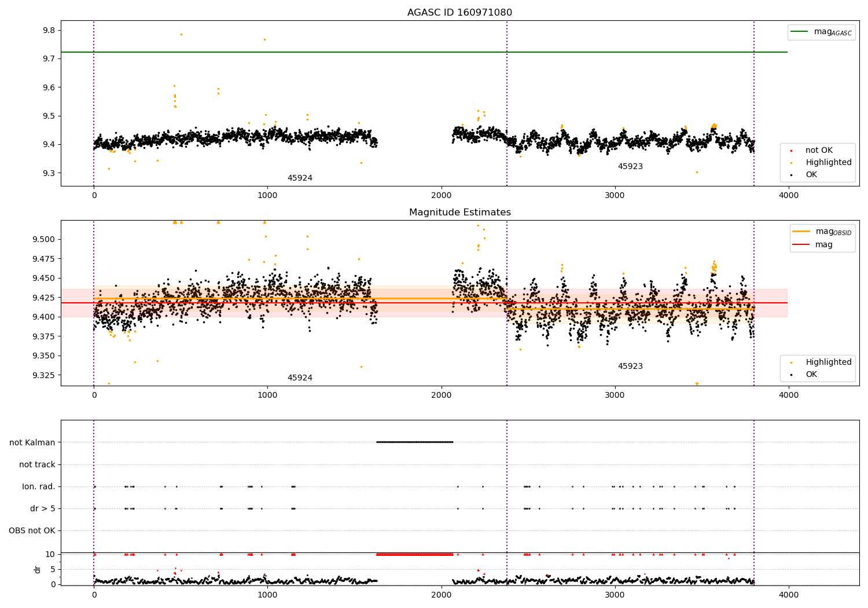Click the red line swatch beside 'mag' legend entry
The height and width of the screenshot is (608, 868).
click(801, 245)
